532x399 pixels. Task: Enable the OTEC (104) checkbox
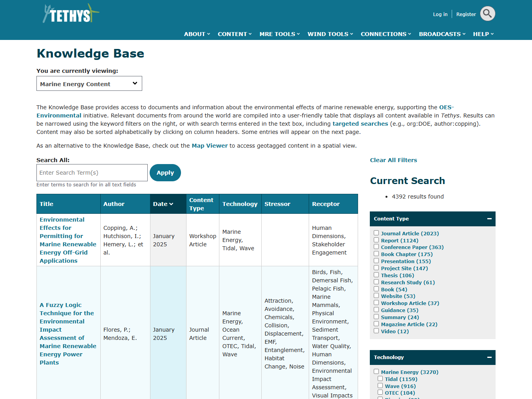pos(380,392)
